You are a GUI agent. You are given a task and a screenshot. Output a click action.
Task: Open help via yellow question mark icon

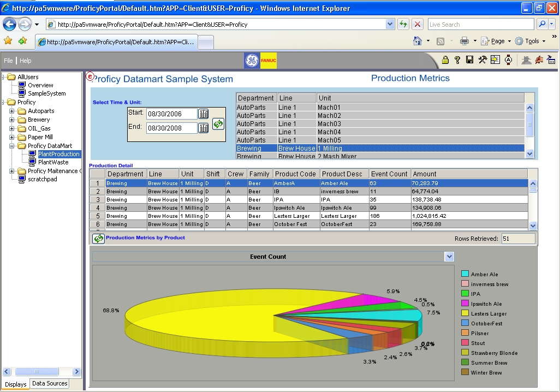pos(457,60)
